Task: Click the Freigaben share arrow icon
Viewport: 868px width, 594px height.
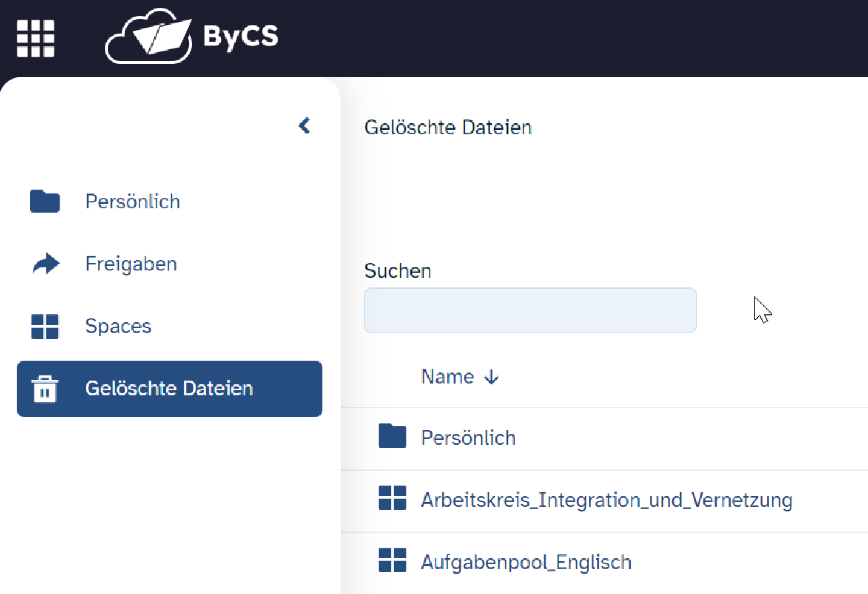Action: 45,264
